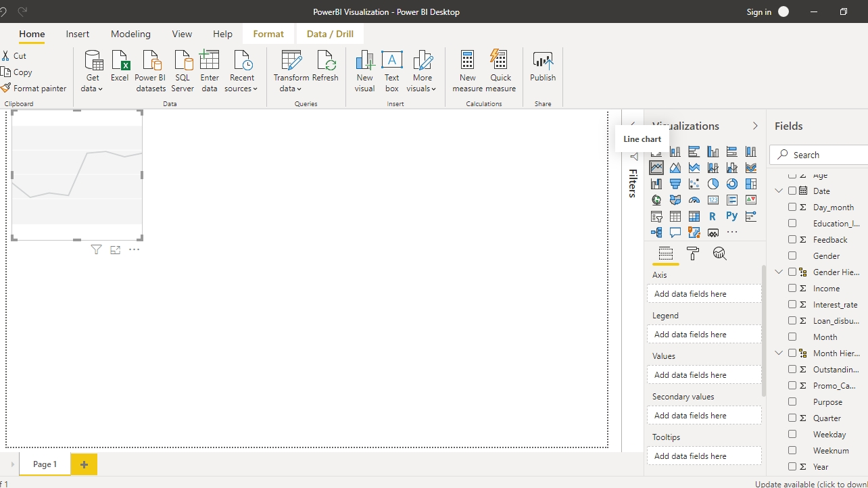Collapse the Date hierarchy in Fields
Image resolution: width=868 pixels, height=488 pixels.
(x=779, y=191)
